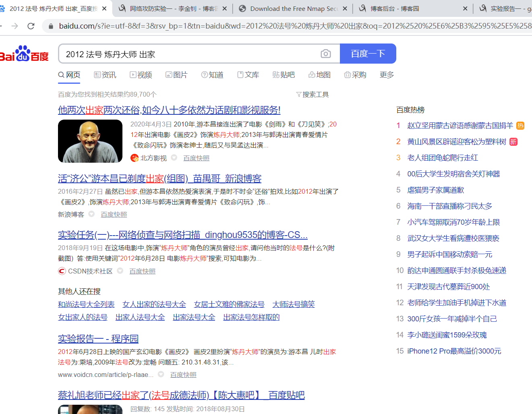Close the 博客后台 - 博客园 tab
The height and width of the screenshot is (414, 532).
[465, 8]
